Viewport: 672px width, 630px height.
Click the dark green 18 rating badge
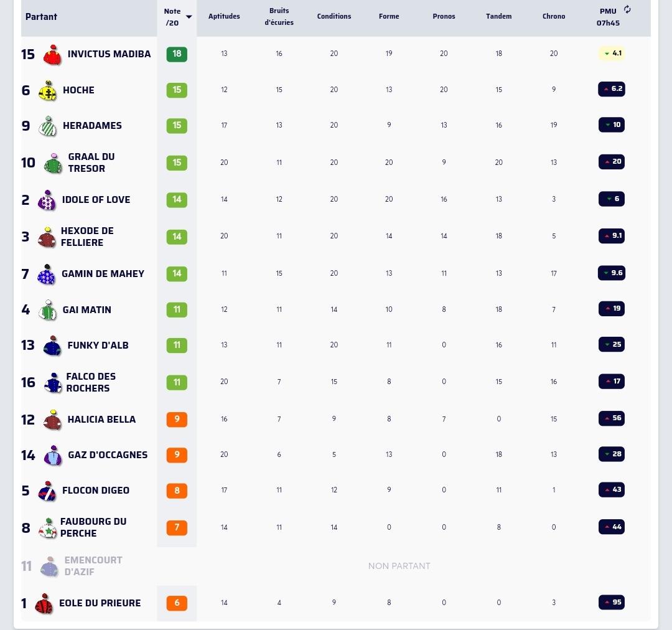177,54
